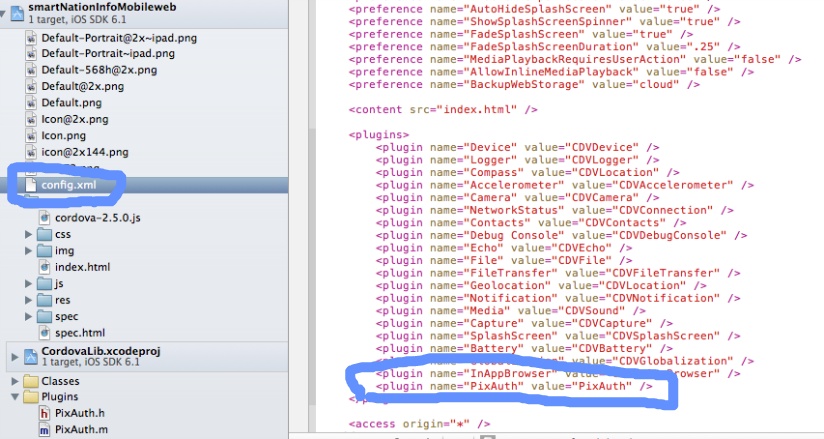The image size is (824, 439).
Task: Click the NetworkStatus plugin line
Action: click(554, 210)
